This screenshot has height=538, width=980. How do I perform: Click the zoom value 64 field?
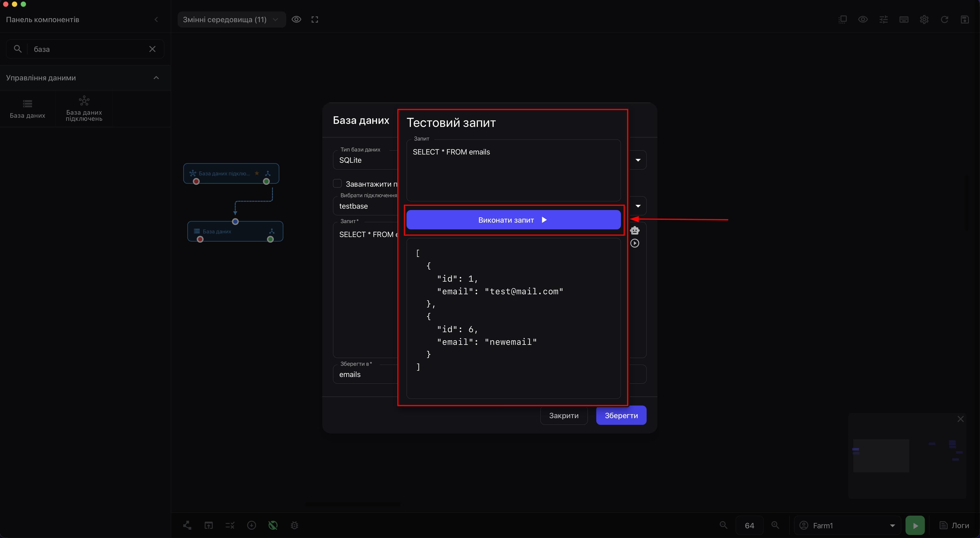750,525
